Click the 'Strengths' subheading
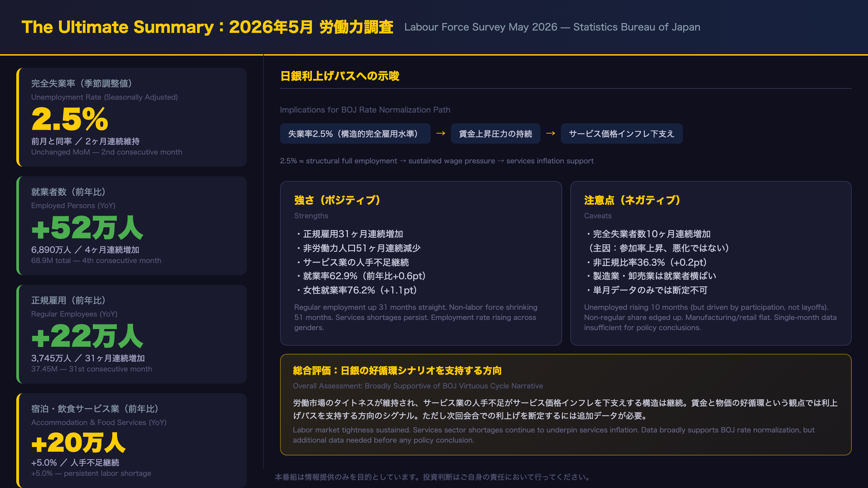Image resolution: width=868 pixels, height=488 pixels. [x=311, y=216]
